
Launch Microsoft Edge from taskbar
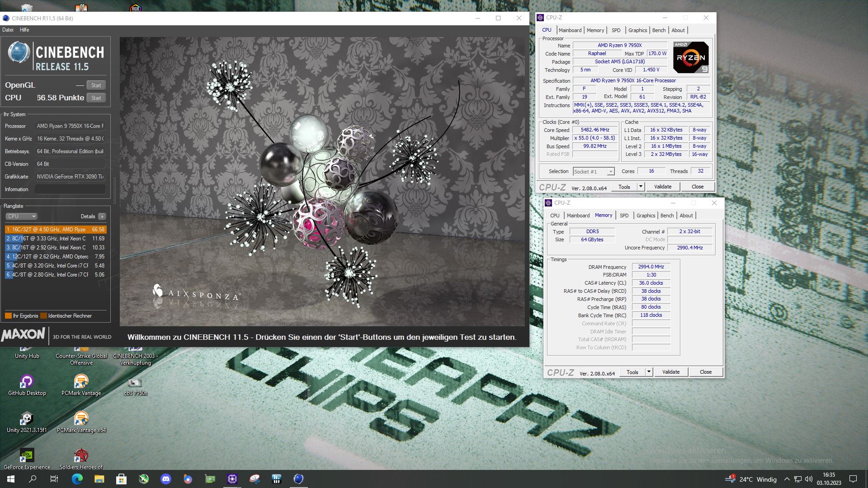click(77, 479)
